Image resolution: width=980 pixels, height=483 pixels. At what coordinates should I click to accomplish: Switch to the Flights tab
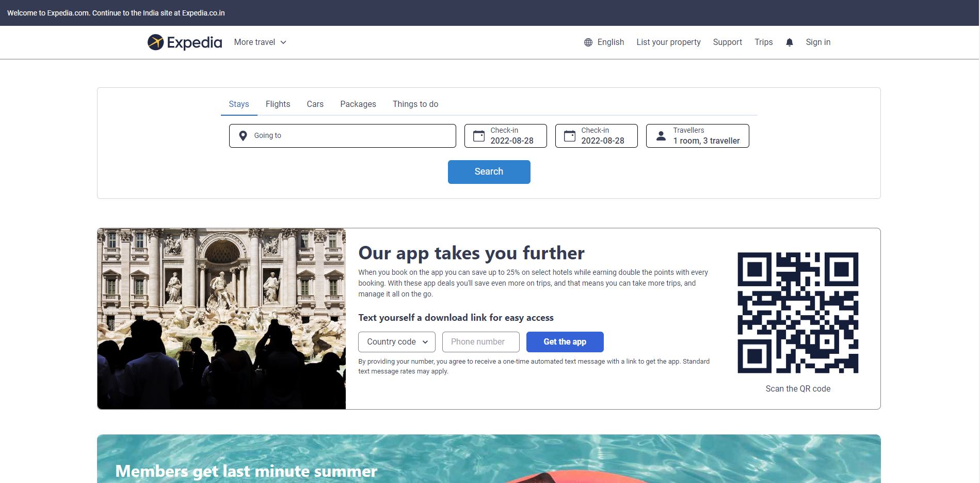coord(278,104)
